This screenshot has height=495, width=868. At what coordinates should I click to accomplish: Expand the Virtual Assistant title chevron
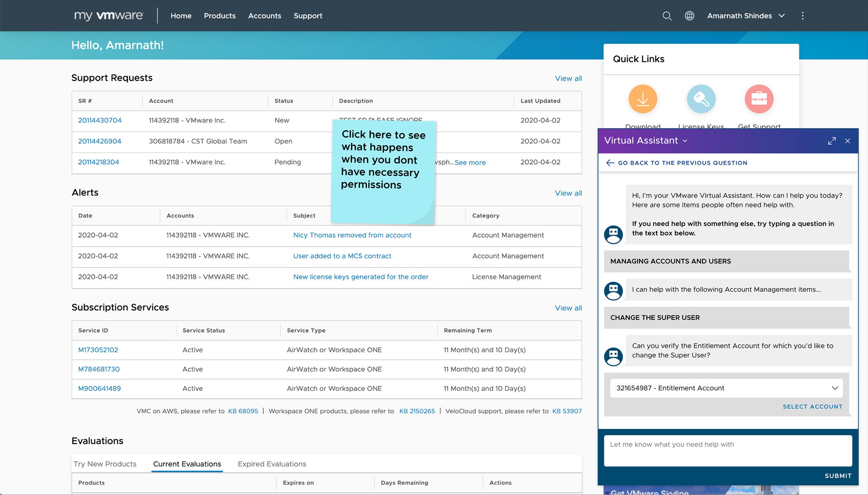point(685,141)
